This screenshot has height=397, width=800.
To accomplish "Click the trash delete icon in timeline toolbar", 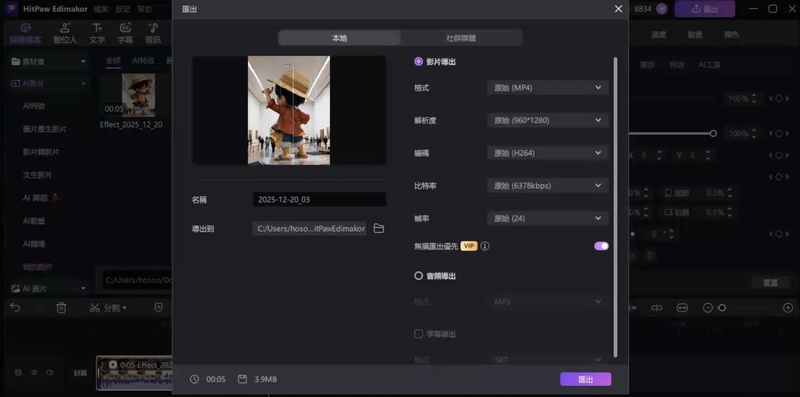I will click(61, 308).
